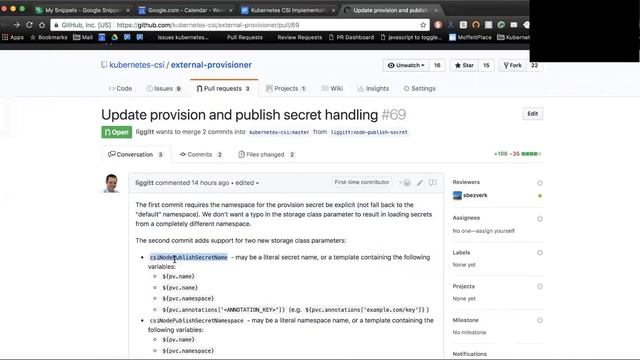Open the watchers count 16
Image resolution: width=640 pixels, height=360 pixels.
pos(437,65)
